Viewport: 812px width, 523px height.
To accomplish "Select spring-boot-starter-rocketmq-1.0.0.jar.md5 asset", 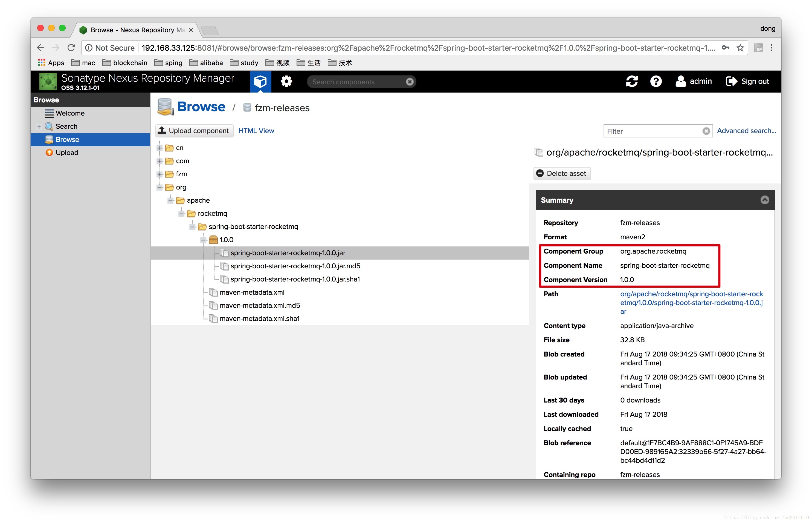I will click(x=295, y=266).
